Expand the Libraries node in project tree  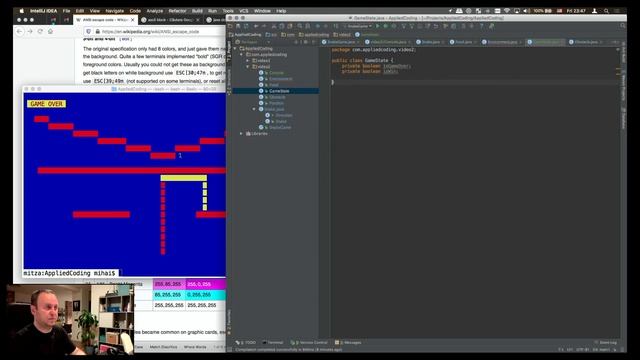[x=242, y=133]
